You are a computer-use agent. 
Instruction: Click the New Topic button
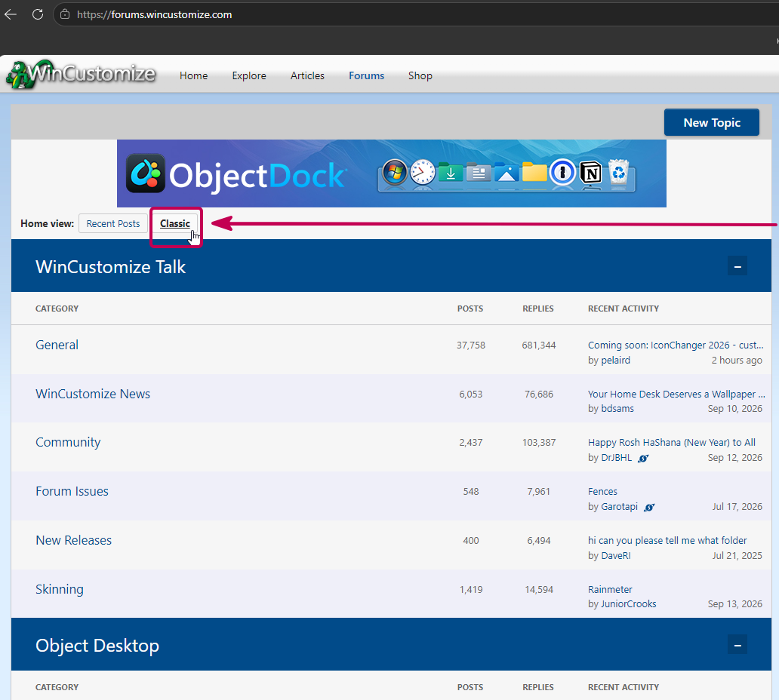pos(711,123)
